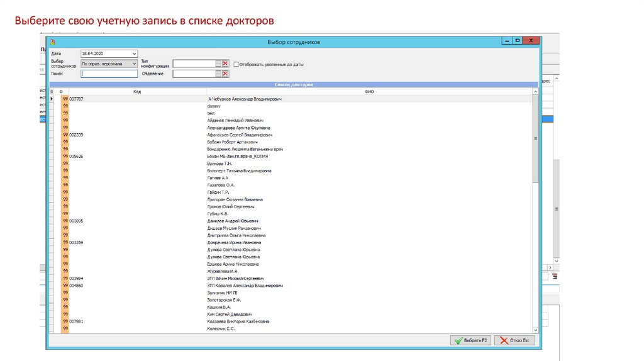Select Громов Юлий Сергеевич
644x361 pixels.
point(230,206)
